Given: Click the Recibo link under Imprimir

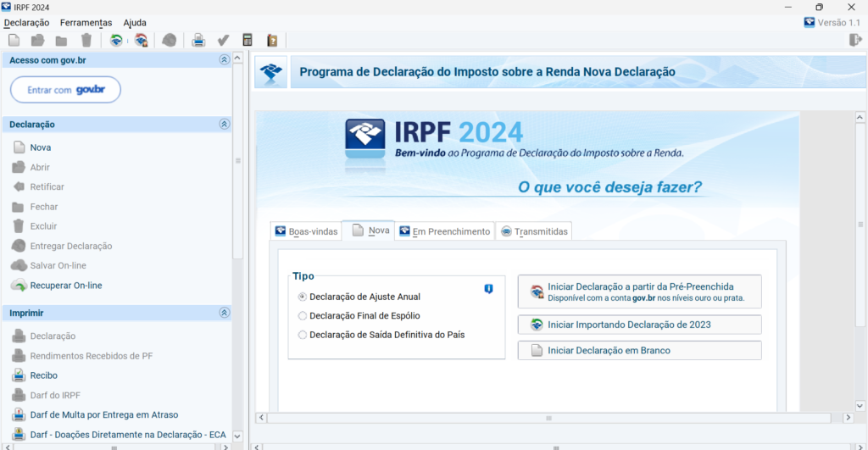Looking at the screenshot, I should [x=44, y=375].
